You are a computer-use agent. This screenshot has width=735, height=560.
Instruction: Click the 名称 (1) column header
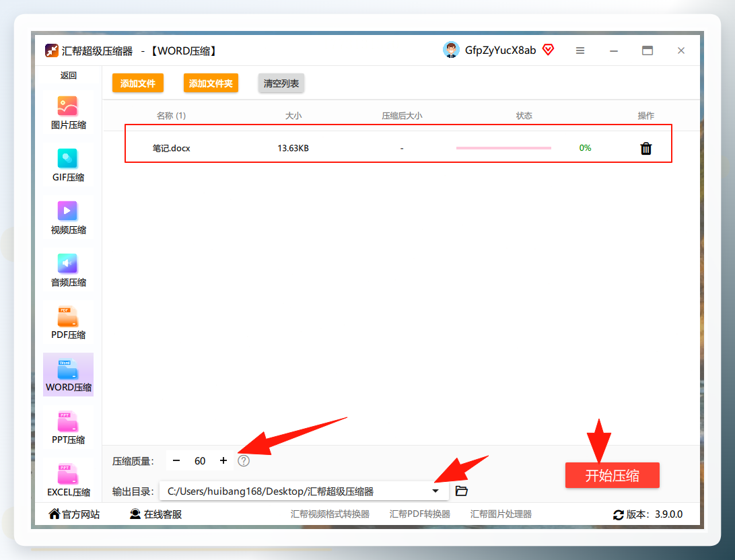click(171, 116)
